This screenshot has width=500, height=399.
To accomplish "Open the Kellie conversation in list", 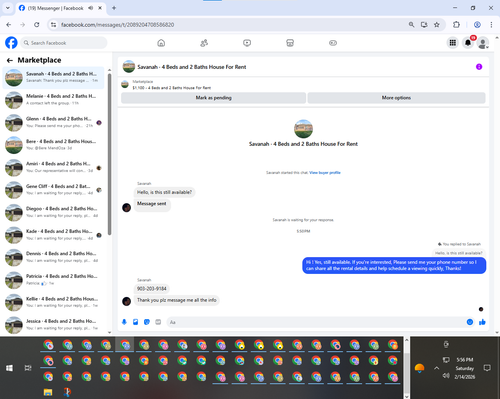I will click(53, 302).
